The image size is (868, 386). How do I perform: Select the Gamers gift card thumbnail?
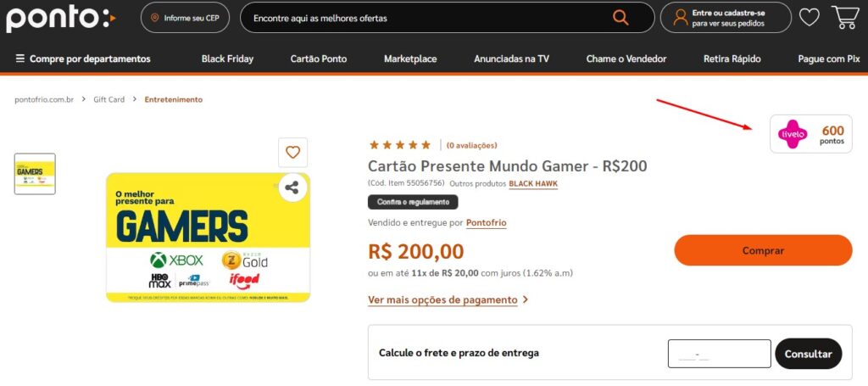(x=35, y=174)
